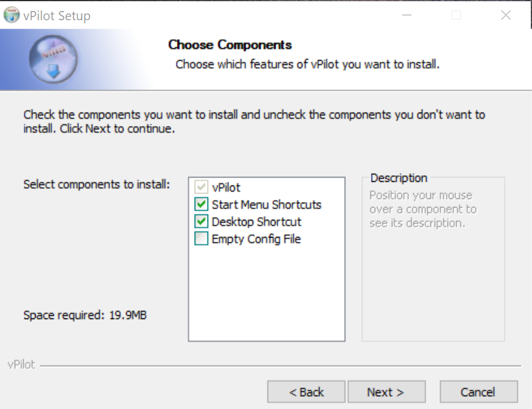Click the Choose Components heading
Viewport: 532px width, 409px height.
(x=230, y=45)
